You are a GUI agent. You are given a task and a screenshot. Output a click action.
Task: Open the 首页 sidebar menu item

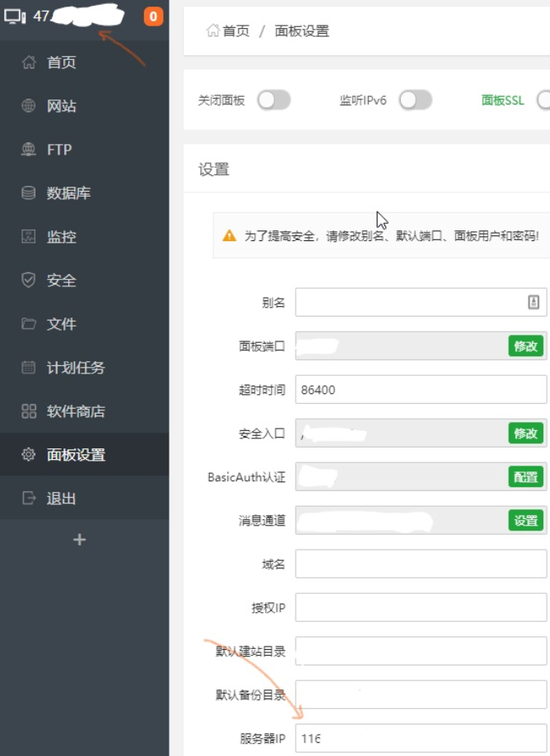pyautogui.click(x=85, y=63)
